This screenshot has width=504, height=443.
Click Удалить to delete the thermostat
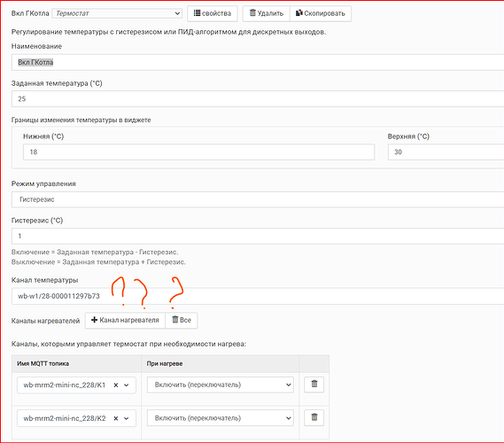266,13
